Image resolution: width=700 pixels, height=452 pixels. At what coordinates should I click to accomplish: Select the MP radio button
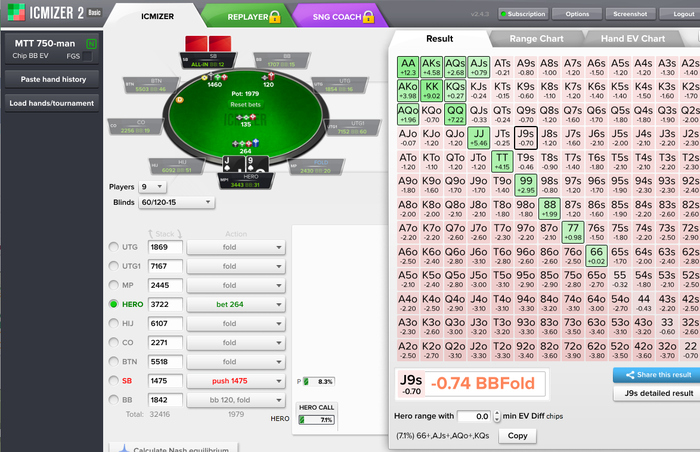[x=113, y=285]
